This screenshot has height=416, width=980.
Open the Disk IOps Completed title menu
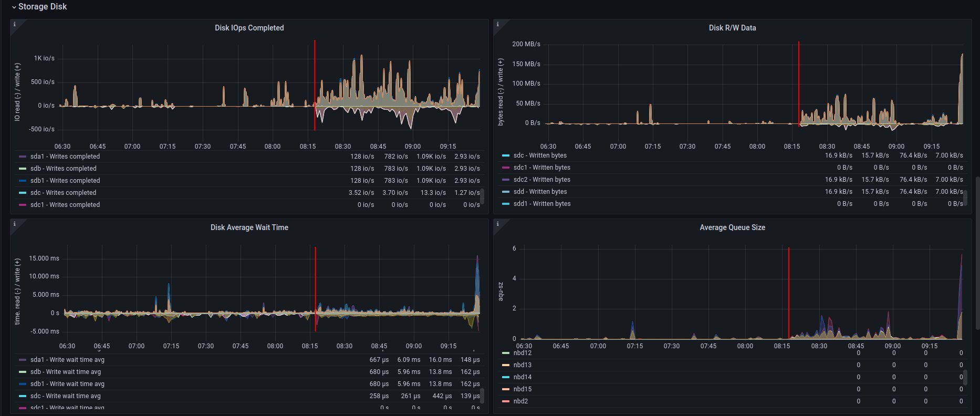[x=249, y=28]
